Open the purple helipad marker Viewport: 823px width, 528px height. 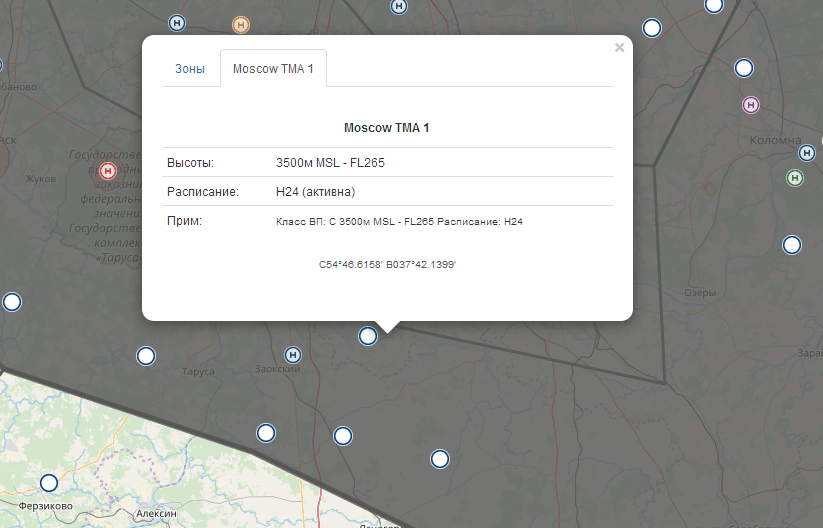751,105
